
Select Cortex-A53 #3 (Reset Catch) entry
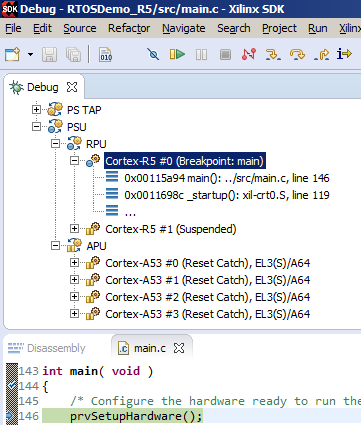tap(208, 314)
